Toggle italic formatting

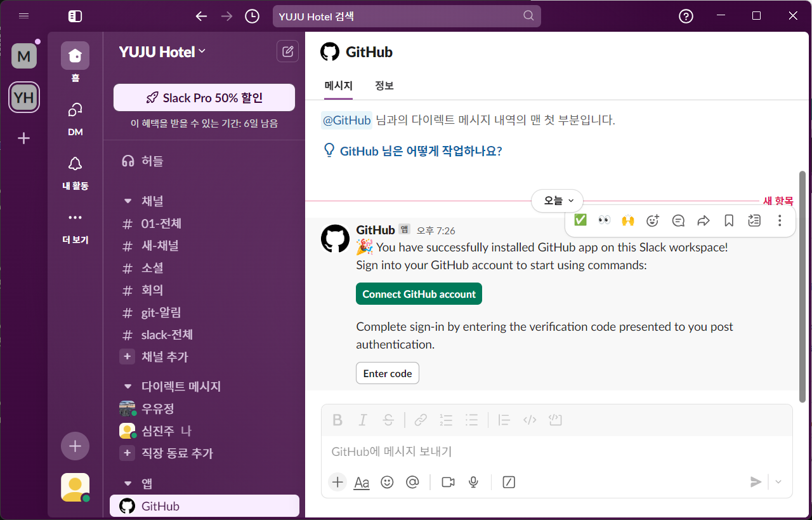tap(363, 420)
